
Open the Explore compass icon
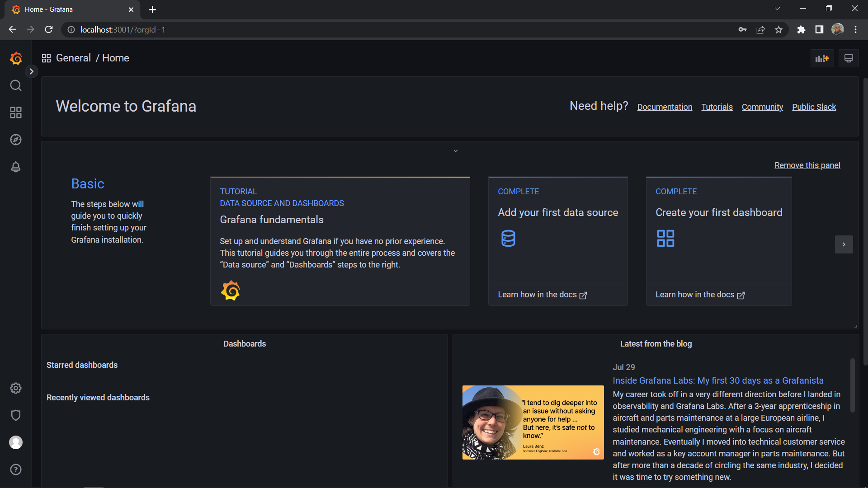16,140
